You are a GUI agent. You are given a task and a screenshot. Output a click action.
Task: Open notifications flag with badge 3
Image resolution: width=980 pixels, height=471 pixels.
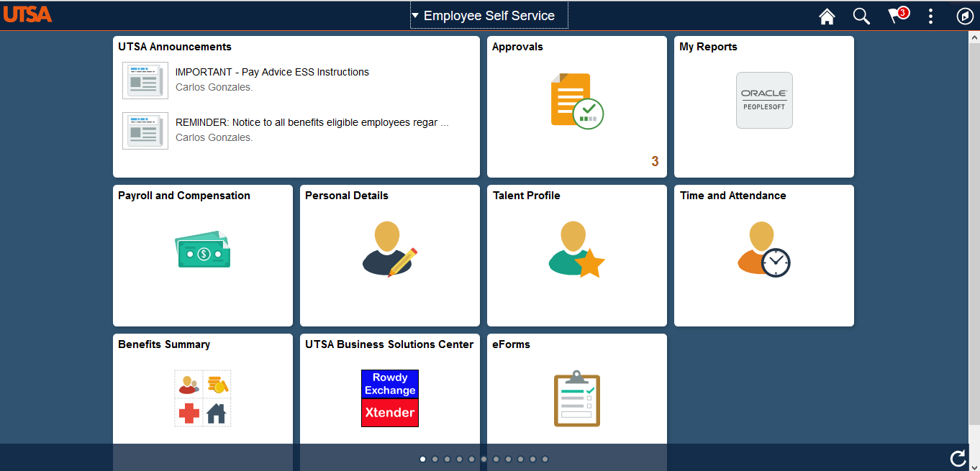(x=897, y=15)
